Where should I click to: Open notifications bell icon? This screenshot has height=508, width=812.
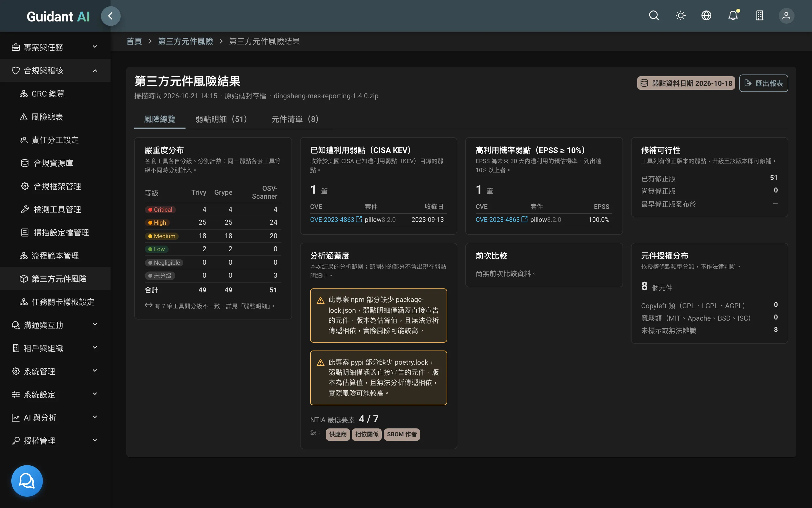pos(733,16)
